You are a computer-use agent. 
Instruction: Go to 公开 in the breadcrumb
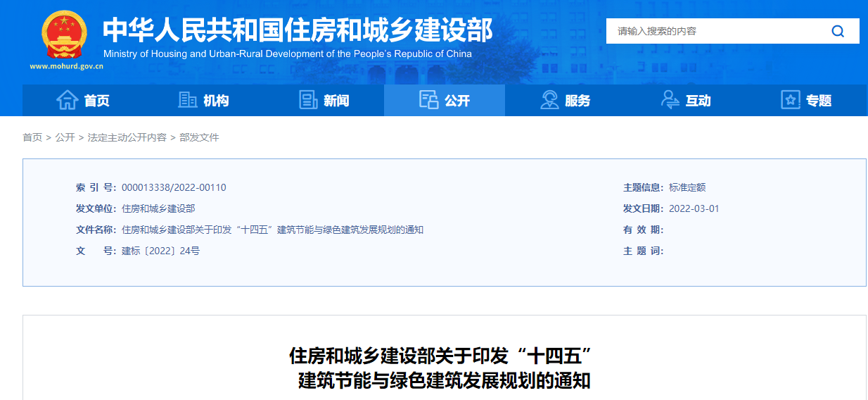[x=65, y=137]
